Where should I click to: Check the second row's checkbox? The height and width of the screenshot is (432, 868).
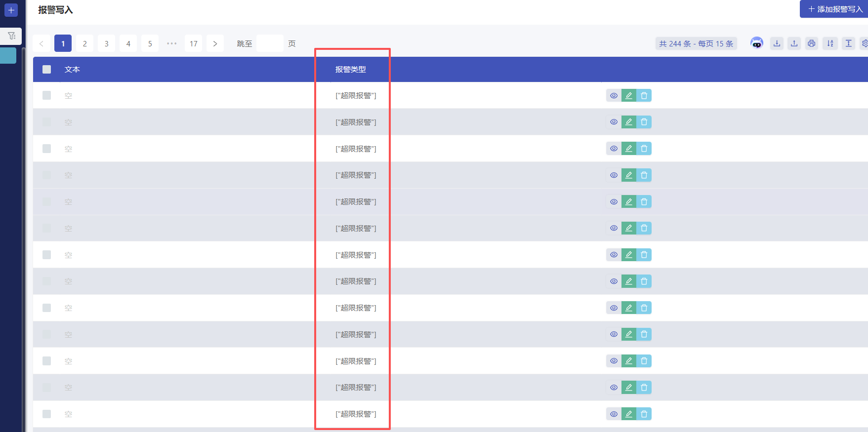coord(46,122)
